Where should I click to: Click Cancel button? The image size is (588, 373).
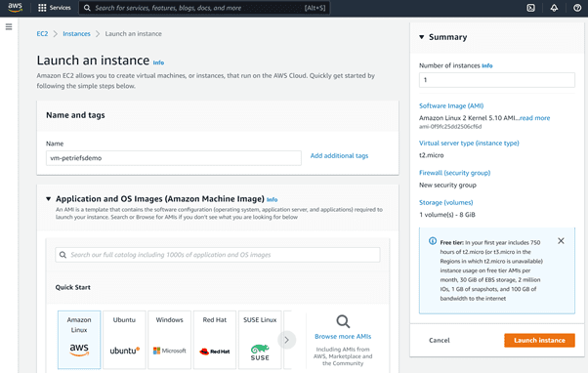pos(440,340)
